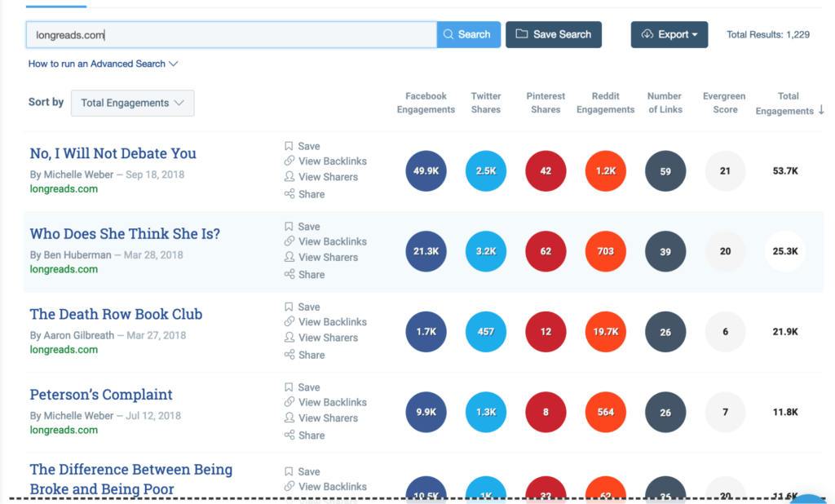Open the article 'The Death Row Book Club'

coord(116,314)
